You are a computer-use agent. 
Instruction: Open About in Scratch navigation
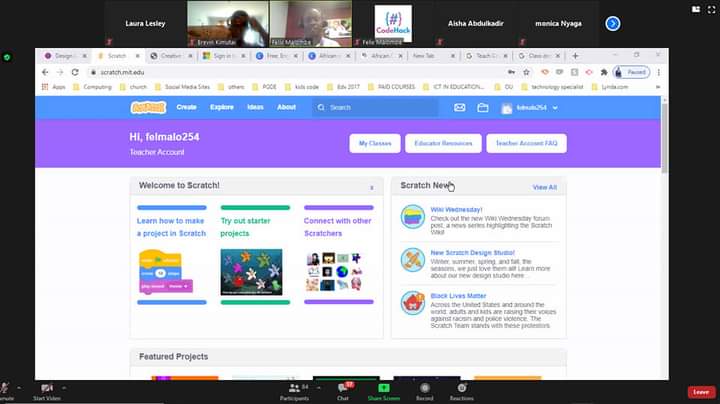[287, 107]
